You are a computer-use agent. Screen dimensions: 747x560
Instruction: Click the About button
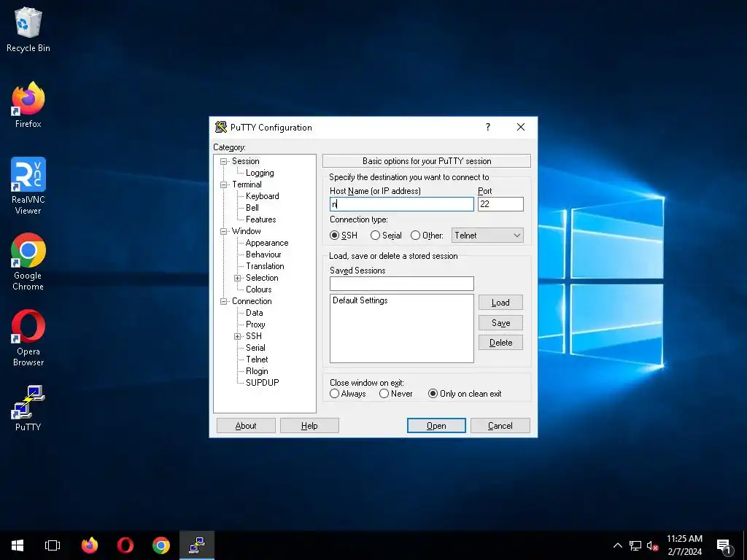[246, 426]
